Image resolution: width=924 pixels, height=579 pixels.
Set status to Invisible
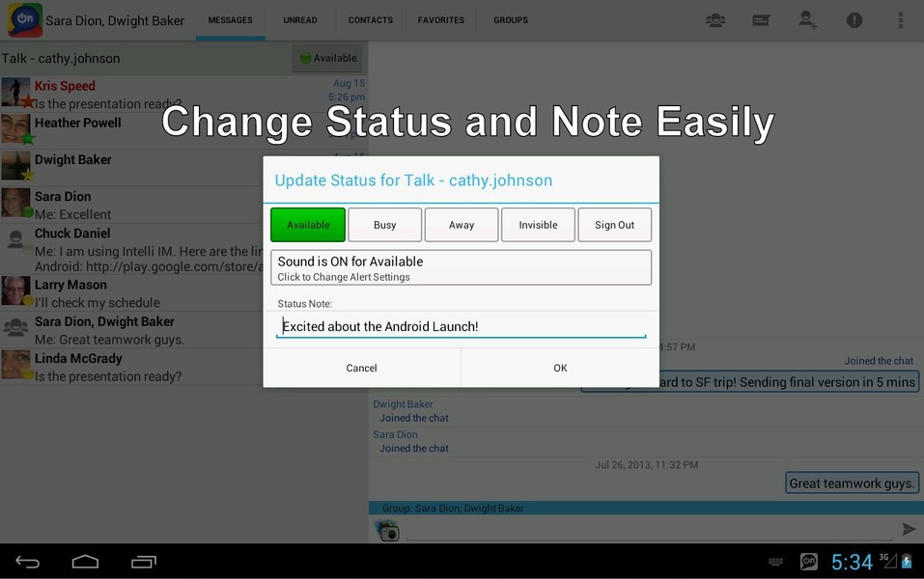point(538,225)
